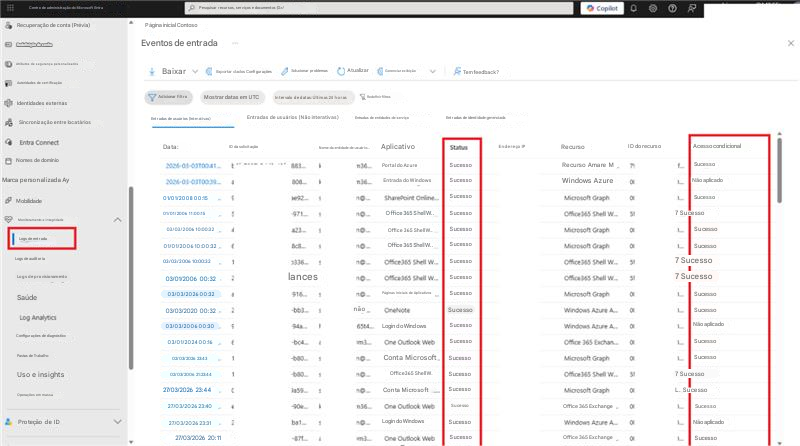Open Pastas de Trabalho in sidebar
This screenshot has width=800, height=446.
tap(33, 356)
